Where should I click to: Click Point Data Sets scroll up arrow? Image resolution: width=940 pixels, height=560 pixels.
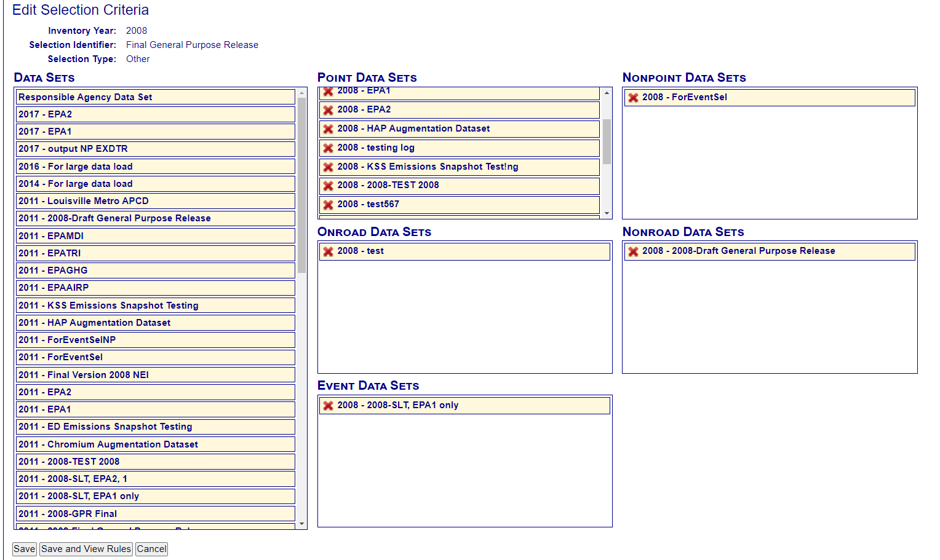[x=607, y=93]
